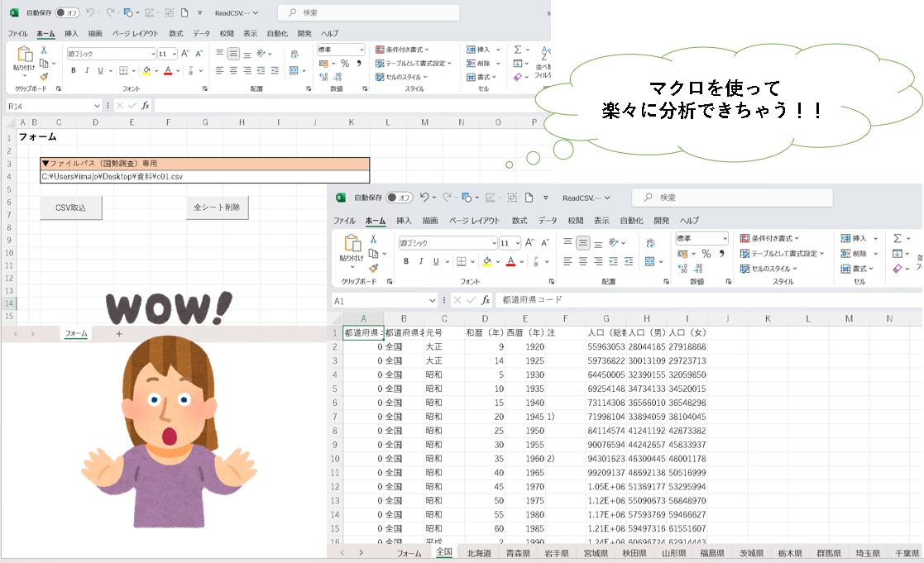924x563 pixels.
Task: Click red font color A in data window
Action: [511, 261]
